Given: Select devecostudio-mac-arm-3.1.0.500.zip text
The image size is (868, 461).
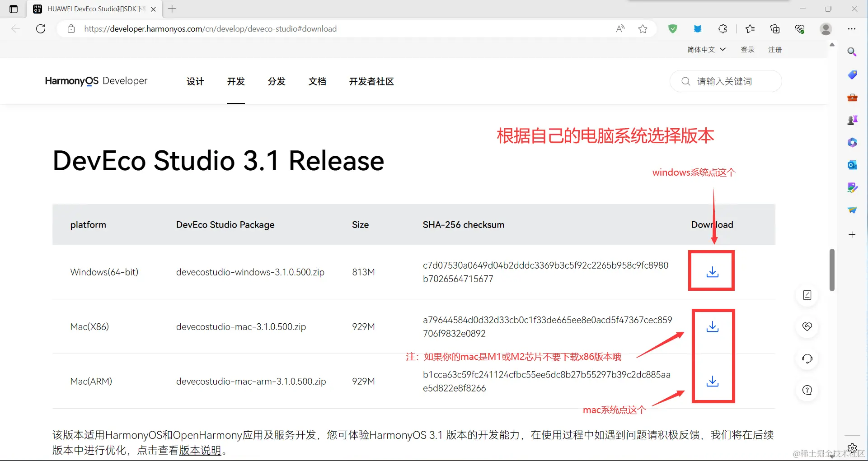Looking at the screenshot, I should click(251, 382).
